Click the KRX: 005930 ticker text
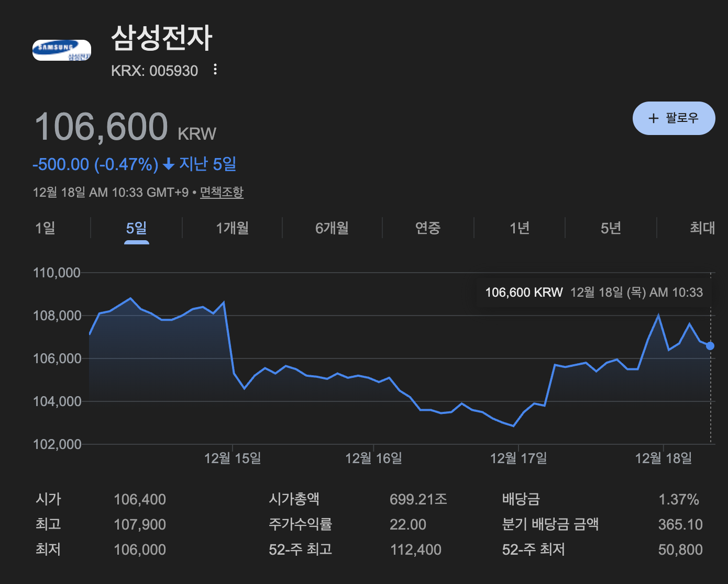This screenshot has width=728, height=584. (x=155, y=71)
